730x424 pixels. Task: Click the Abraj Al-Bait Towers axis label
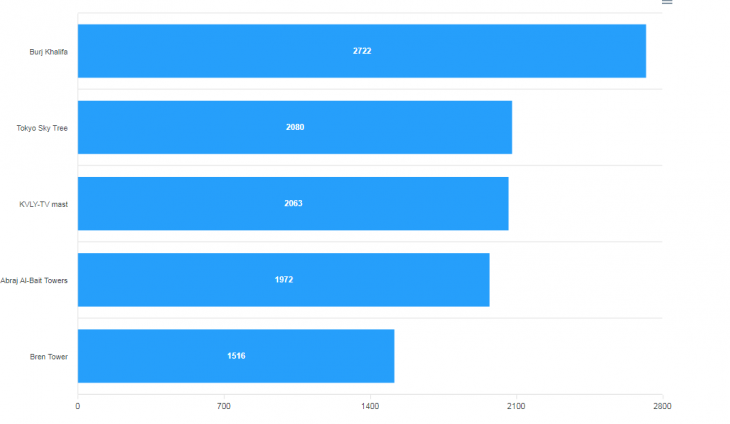(x=34, y=280)
